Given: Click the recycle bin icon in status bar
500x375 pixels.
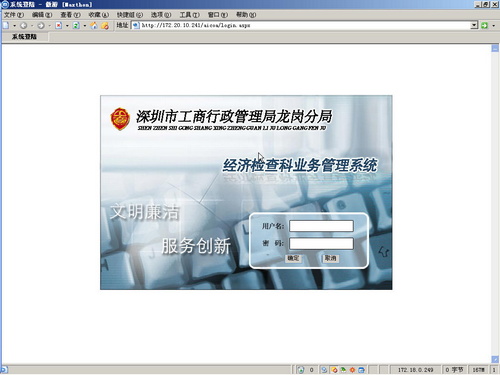Looking at the screenshot, I should click(301, 370).
